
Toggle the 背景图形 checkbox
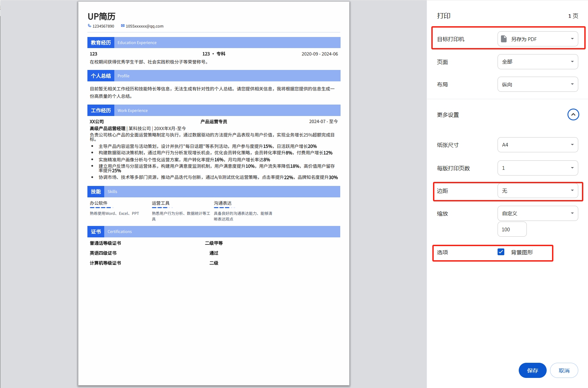(501, 252)
